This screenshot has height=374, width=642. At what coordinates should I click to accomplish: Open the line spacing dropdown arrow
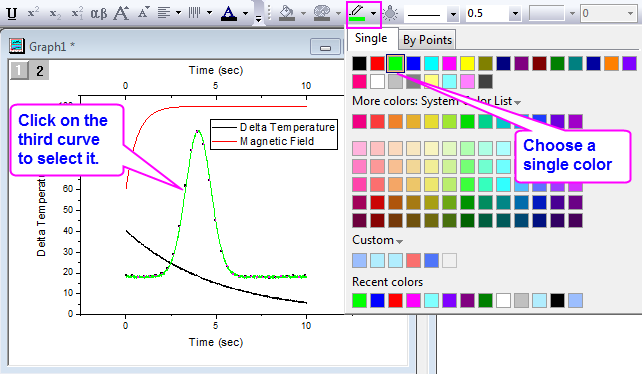coord(209,13)
